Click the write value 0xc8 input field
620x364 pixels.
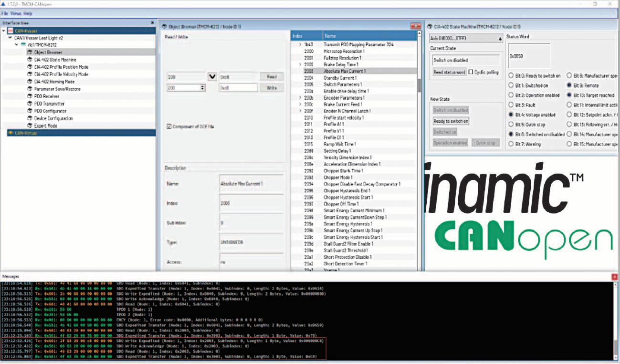tap(238, 88)
